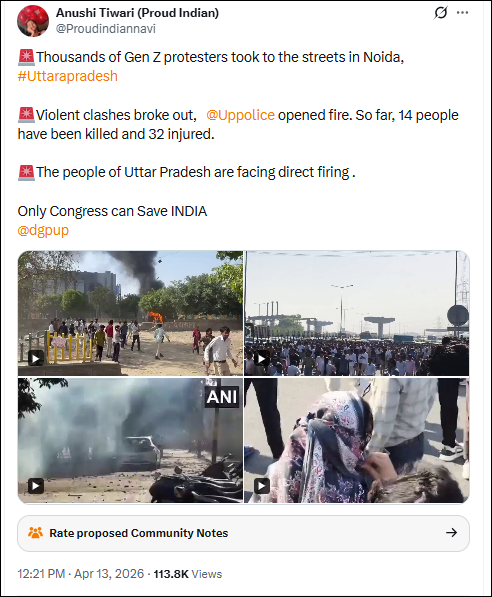
Task: Open the 12:21 PM Apr 13, 2026 timestamp
Action: (81, 574)
